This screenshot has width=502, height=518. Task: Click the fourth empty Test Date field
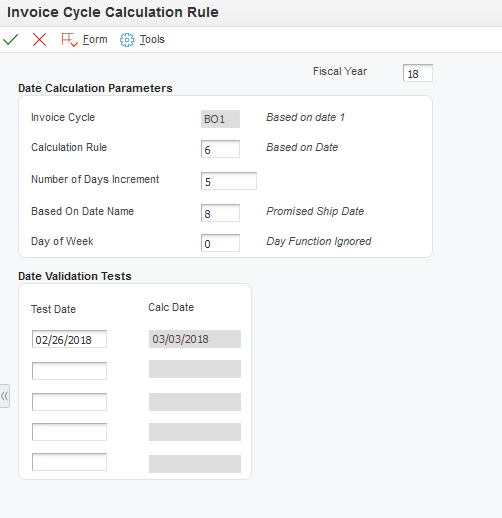pos(69,432)
